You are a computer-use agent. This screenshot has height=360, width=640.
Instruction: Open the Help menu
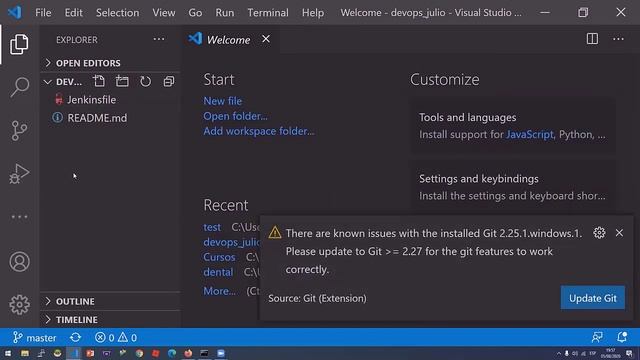click(313, 13)
